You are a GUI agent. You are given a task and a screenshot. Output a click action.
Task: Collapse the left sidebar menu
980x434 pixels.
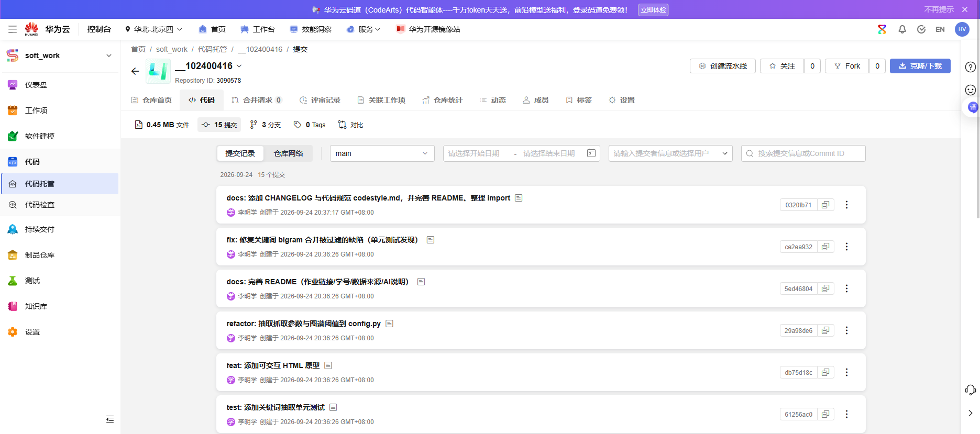[x=110, y=419]
